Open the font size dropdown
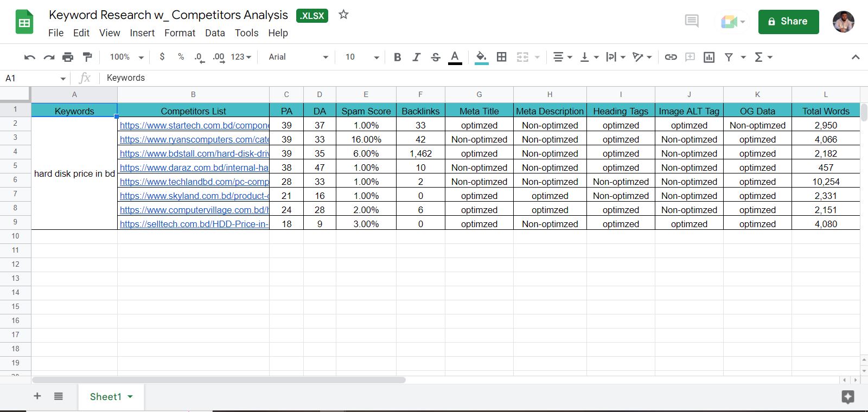Screen dimensions: 868x412 pyautogui.click(x=362, y=57)
